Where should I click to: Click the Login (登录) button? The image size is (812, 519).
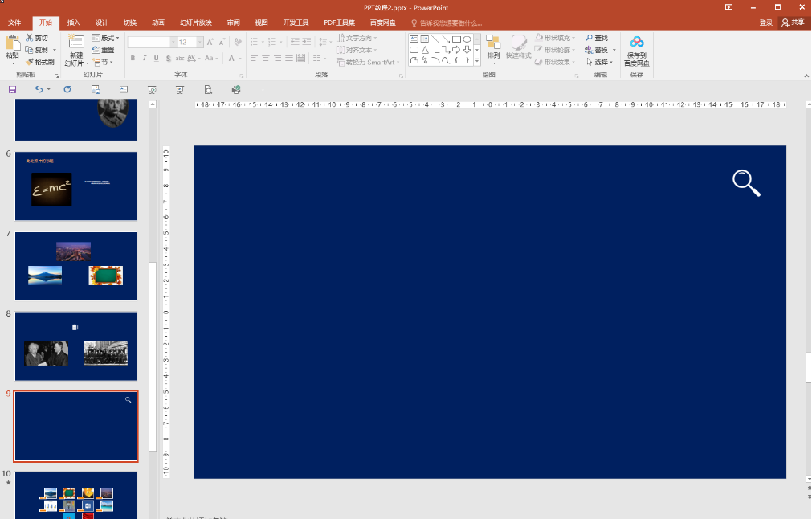pos(765,22)
